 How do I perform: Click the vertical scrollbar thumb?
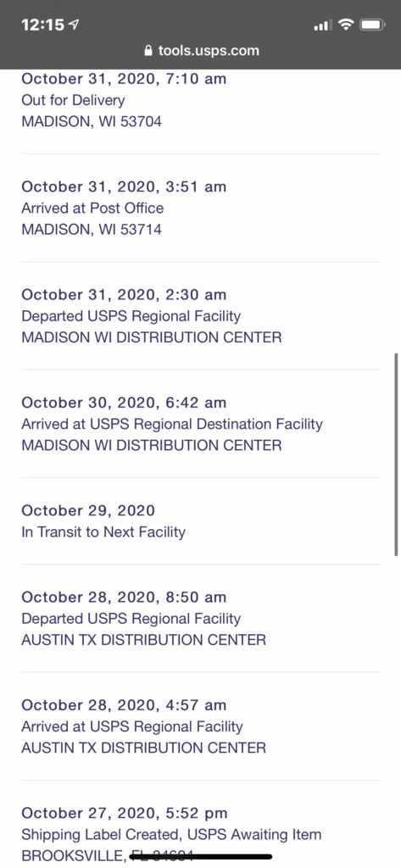click(x=396, y=454)
